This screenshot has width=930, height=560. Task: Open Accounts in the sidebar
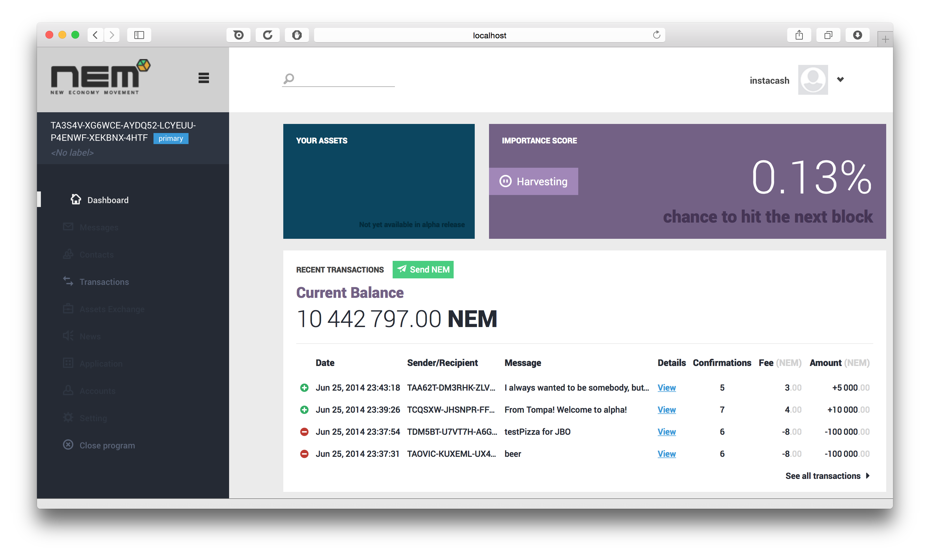(97, 391)
